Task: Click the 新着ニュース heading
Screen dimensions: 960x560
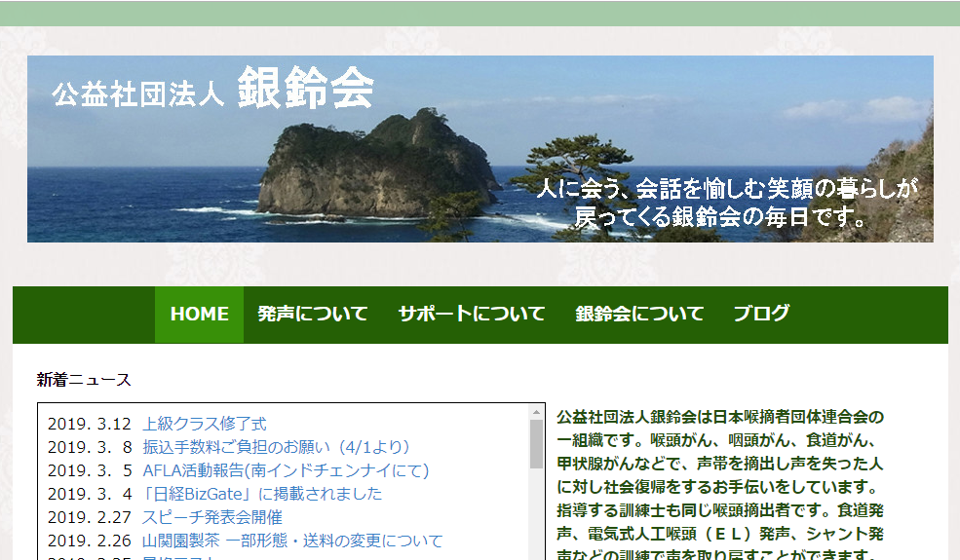Action: tap(84, 380)
